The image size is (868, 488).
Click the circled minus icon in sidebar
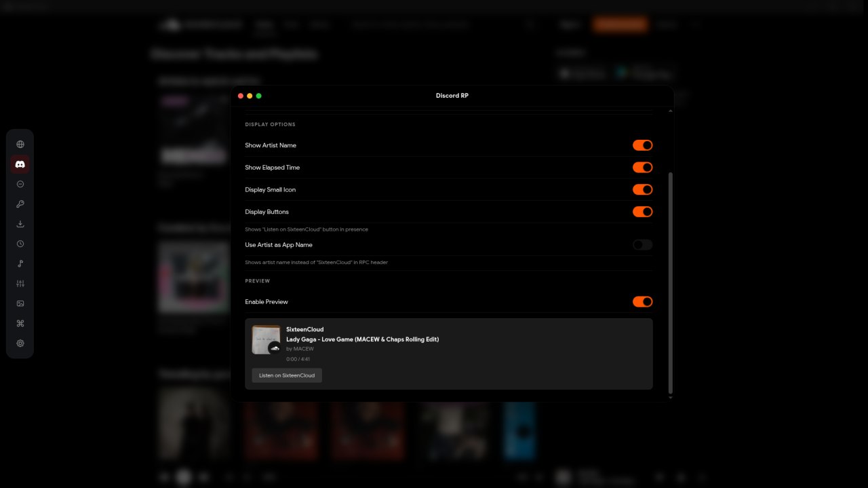pos(20,184)
